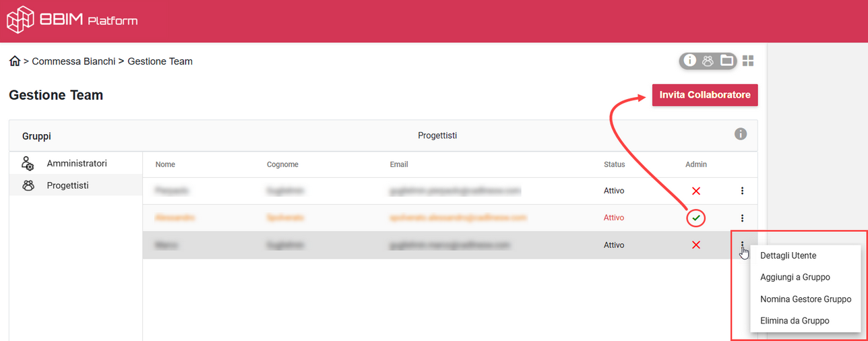
Task: Click Attivo status in grey selected row
Action: pos(614,245)
